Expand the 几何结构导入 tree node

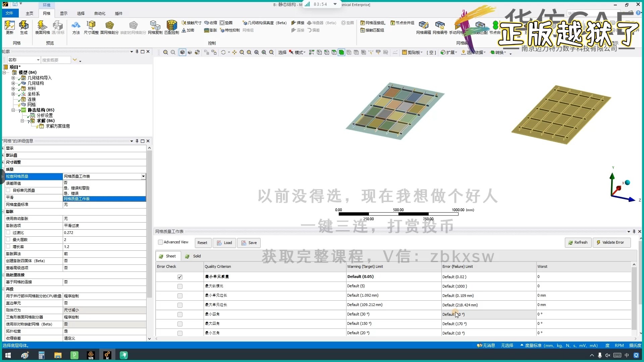tap(13, 78)
